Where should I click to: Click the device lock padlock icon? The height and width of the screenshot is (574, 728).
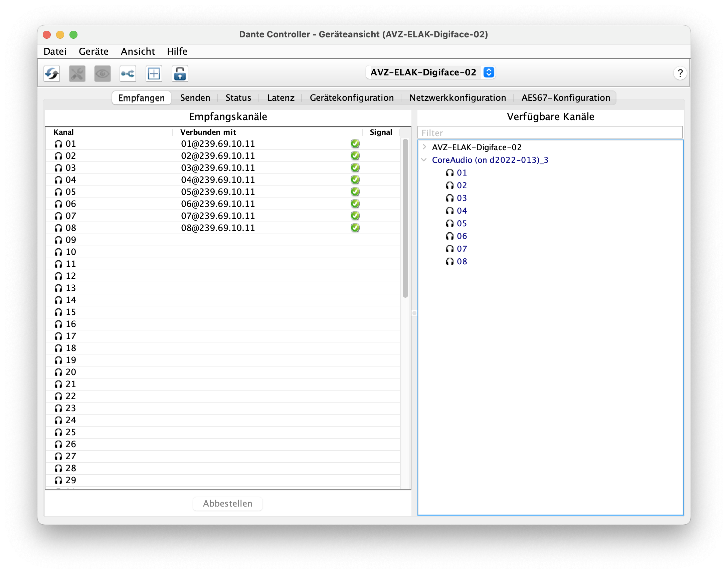[180, 74]
